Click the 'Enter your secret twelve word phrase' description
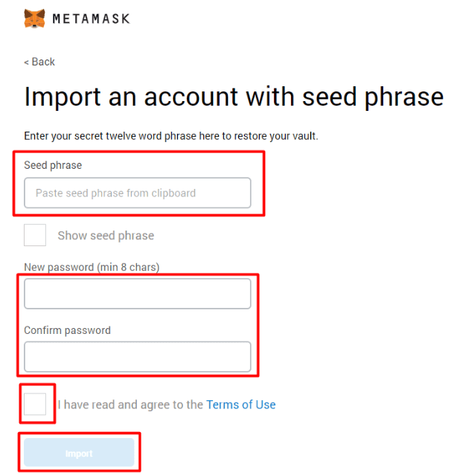This screenshot has height=476, width=457. (x=171, y=136)
